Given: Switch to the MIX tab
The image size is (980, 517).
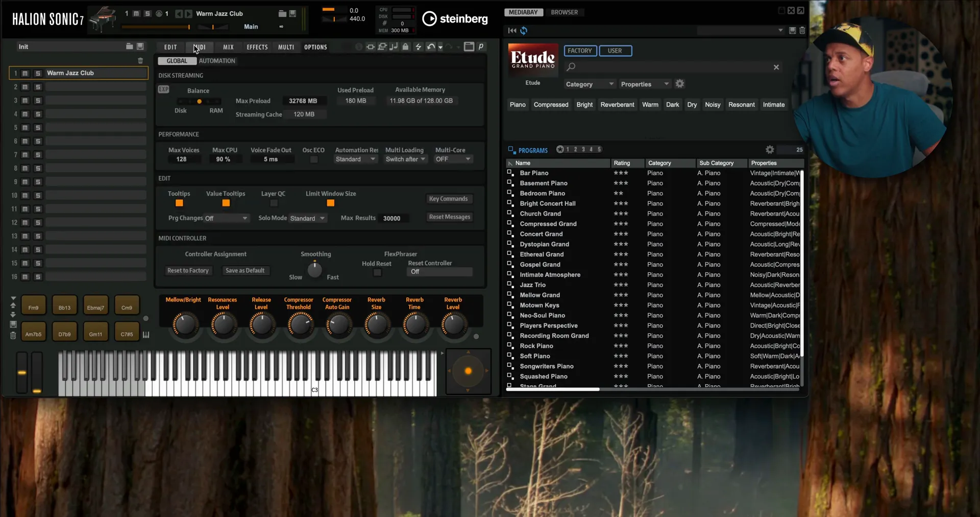Looking at the screenshot, I should pyautogui.click(x=228, y=47).
